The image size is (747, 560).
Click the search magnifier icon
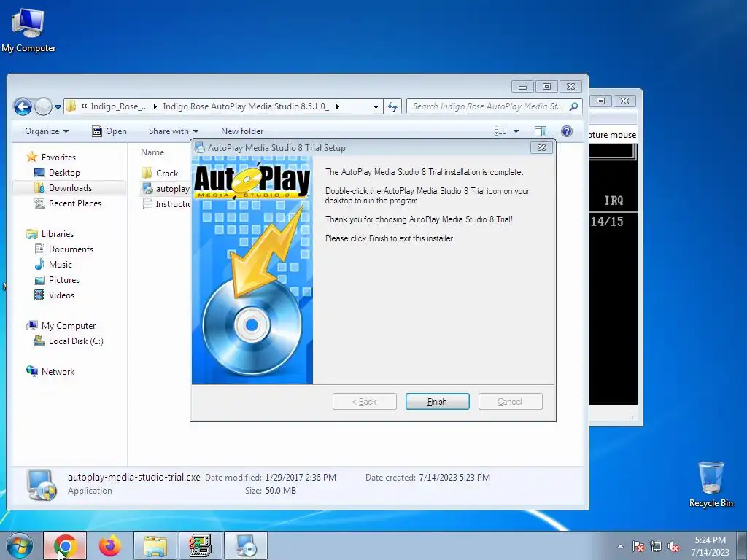(574, 106)
